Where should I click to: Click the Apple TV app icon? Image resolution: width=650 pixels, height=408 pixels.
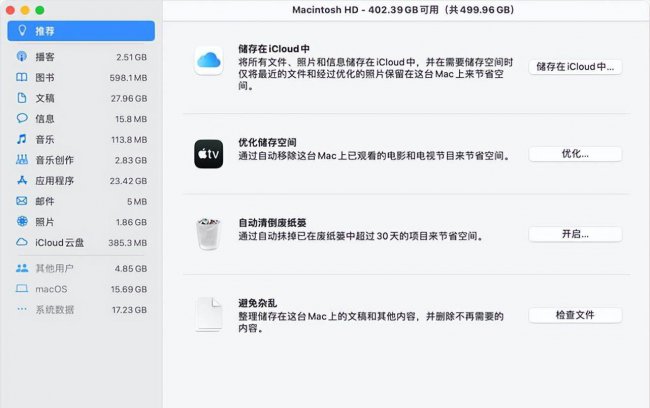click(209, 154)
